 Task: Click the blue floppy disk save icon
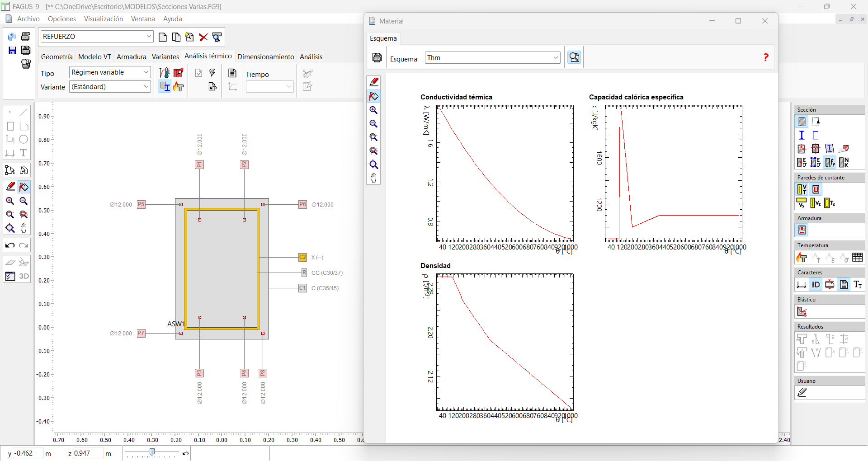[12, 50]
